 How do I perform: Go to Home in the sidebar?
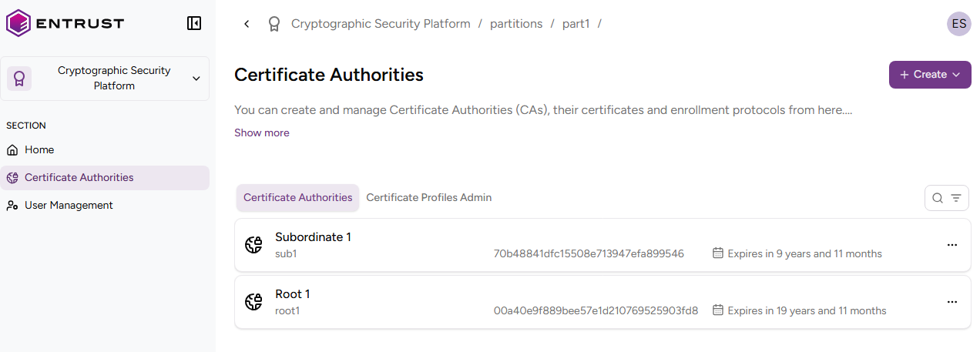tap(39, 149)
